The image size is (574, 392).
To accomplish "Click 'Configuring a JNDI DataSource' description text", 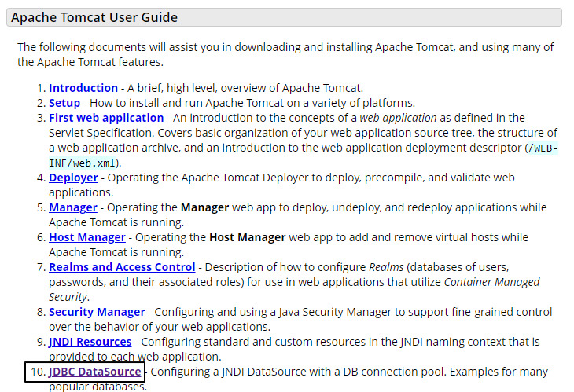I will (298, 379).
